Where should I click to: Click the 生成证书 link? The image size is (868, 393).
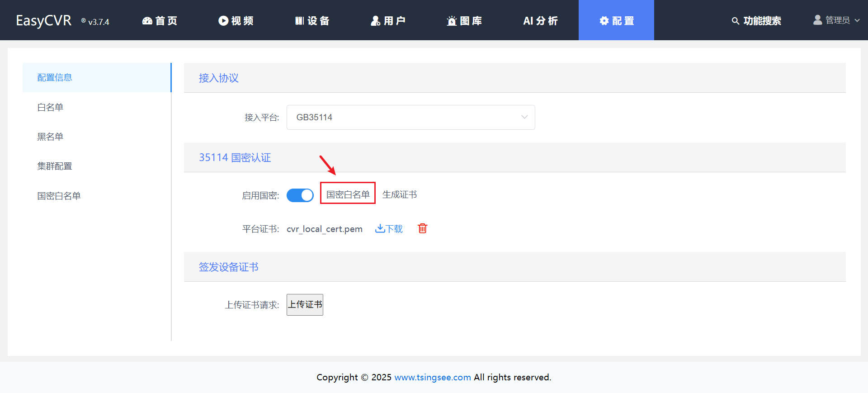(400, 194)
